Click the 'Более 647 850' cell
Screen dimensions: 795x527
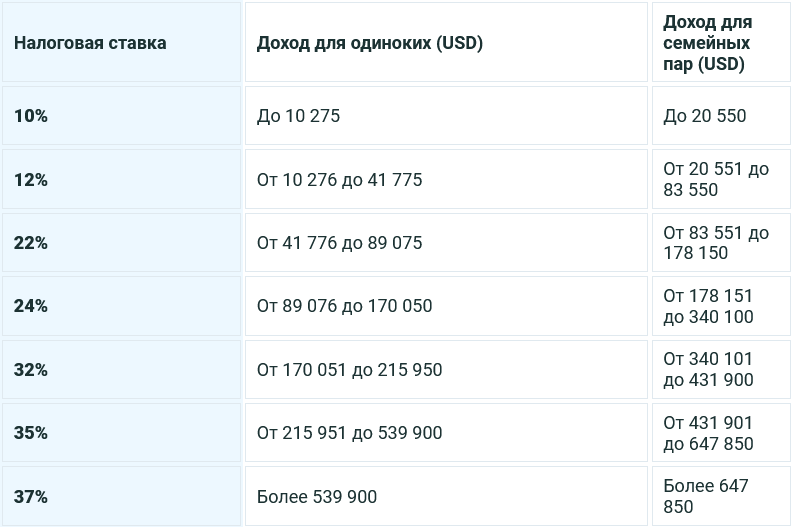(x=705, y=497)
